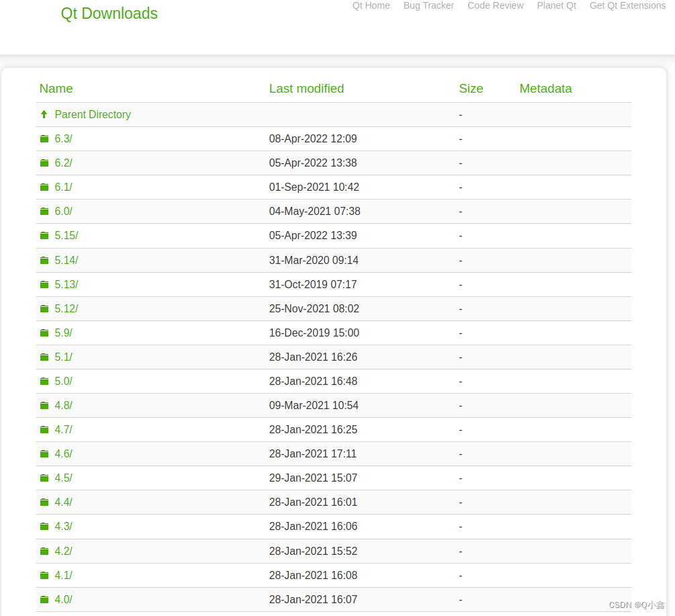Select the date 16-Dec-2019 15:00
Screen dimensions: 675x616
tap(314, 333)
